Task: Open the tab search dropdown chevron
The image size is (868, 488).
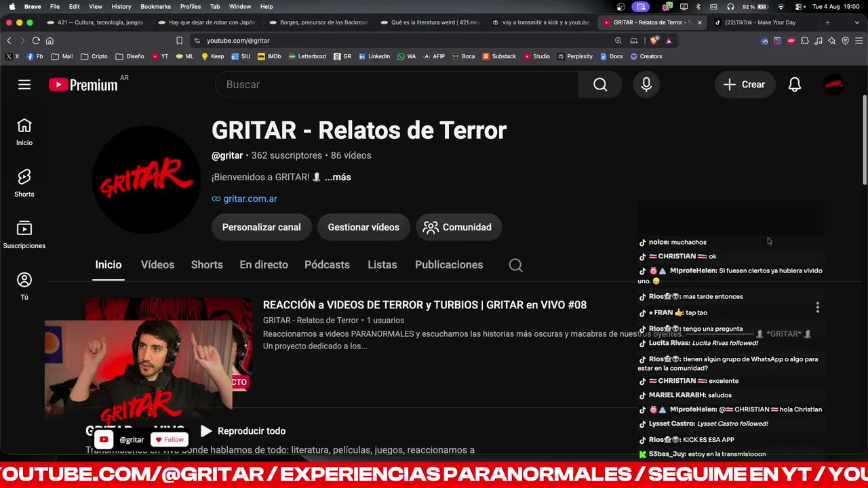Action: pyautogui.click(x=859, y=22)
